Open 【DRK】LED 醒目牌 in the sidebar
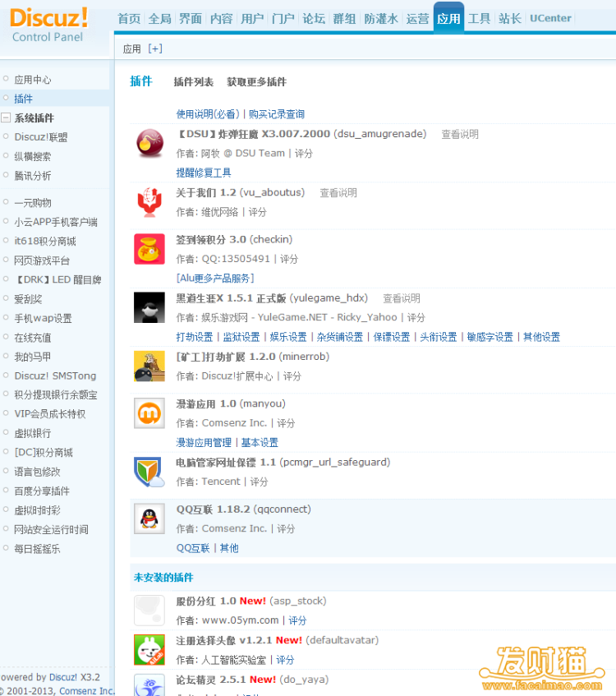The height and width of the screenshot is (696, 616). (x=57, y=279)
